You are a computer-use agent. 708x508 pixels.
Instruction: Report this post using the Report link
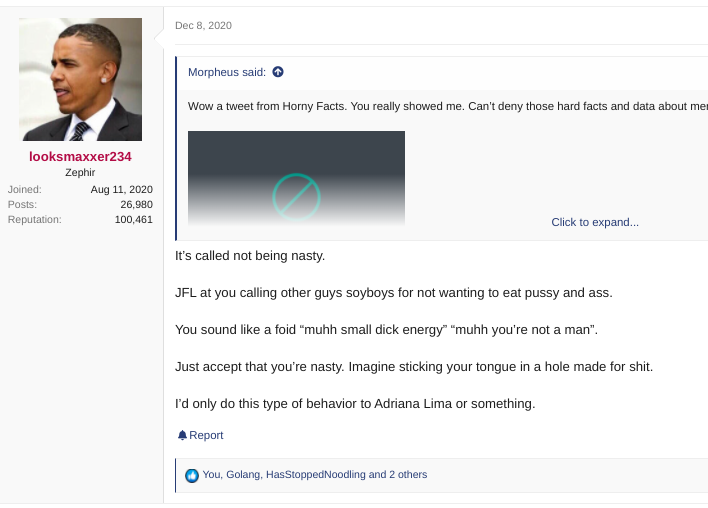pyautogui.click(x=206, y=435)
